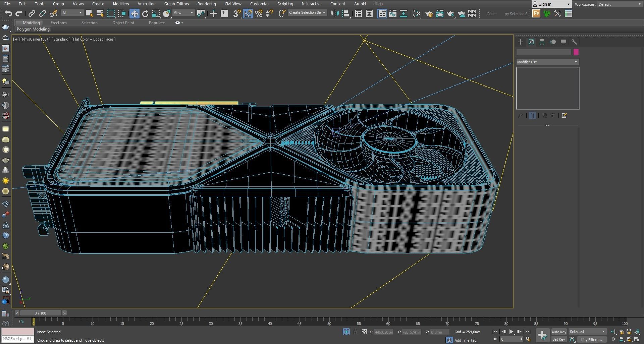Activate Select and Scale tool

coord(156,13)
